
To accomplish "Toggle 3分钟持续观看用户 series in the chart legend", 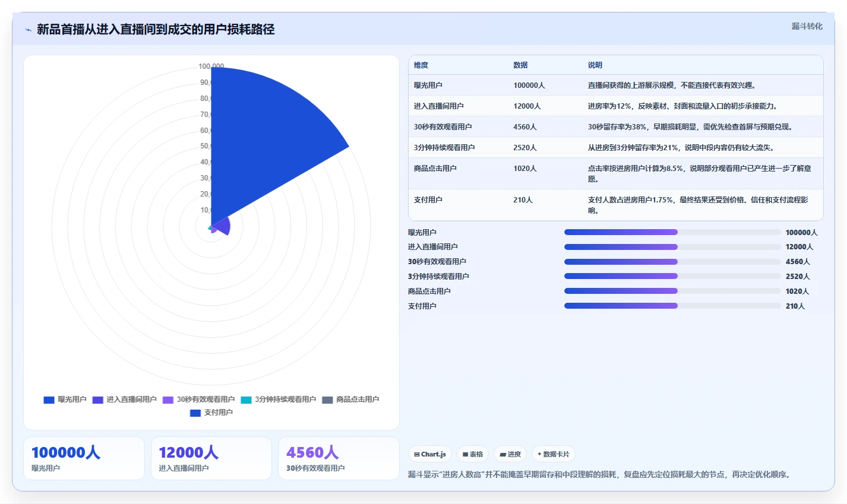I will click(278, 400).
